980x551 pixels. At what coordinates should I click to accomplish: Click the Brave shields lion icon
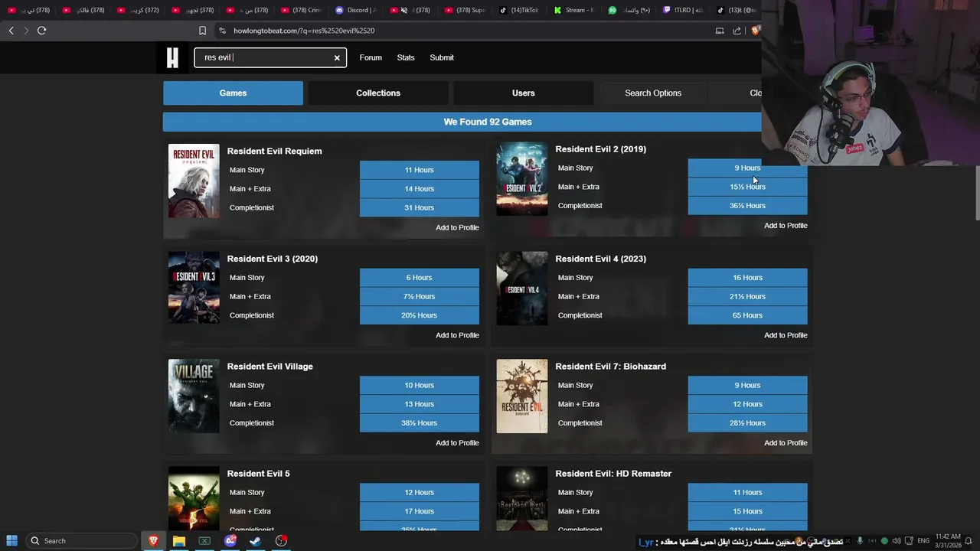coord(756,31)
